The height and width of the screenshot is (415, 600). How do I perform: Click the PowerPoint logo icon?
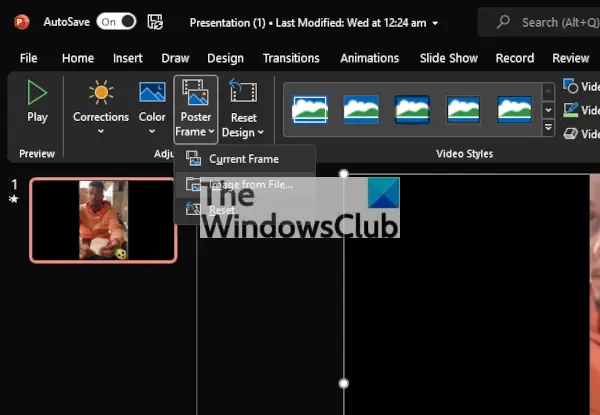22,22
